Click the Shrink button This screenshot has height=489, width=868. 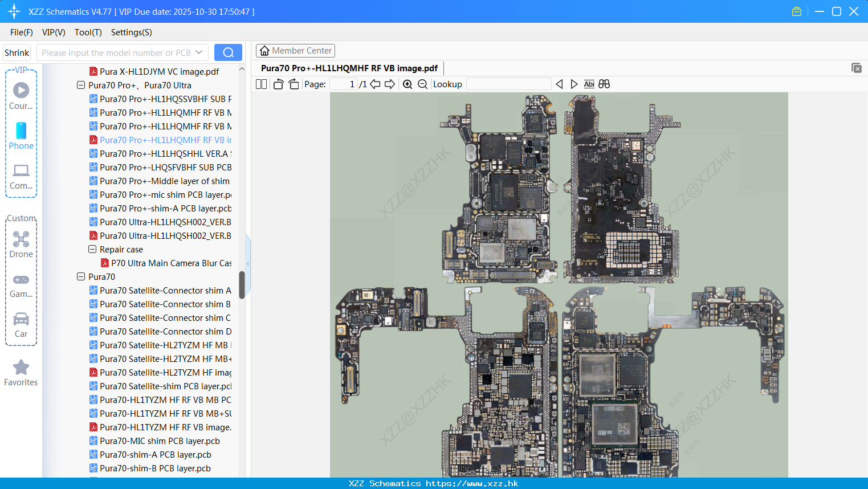(x=17, y=52)
